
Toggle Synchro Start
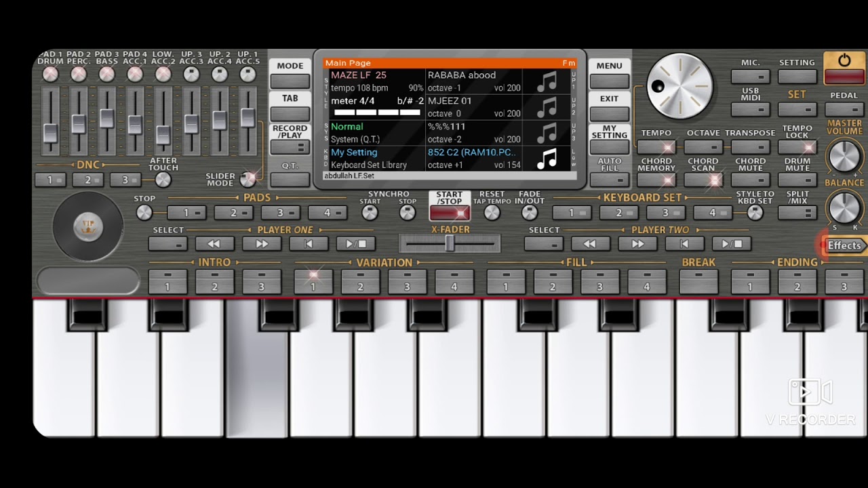[370, 213]
